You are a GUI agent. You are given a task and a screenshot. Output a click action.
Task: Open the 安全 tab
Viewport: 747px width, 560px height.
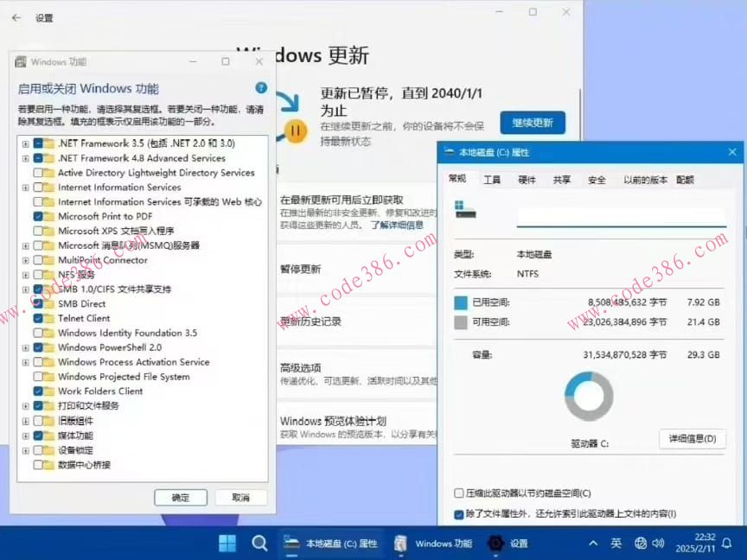597,180
